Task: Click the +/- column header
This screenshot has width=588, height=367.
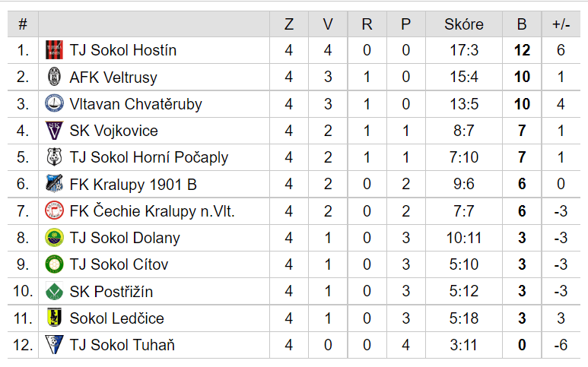Action: (x=561, y=24)
